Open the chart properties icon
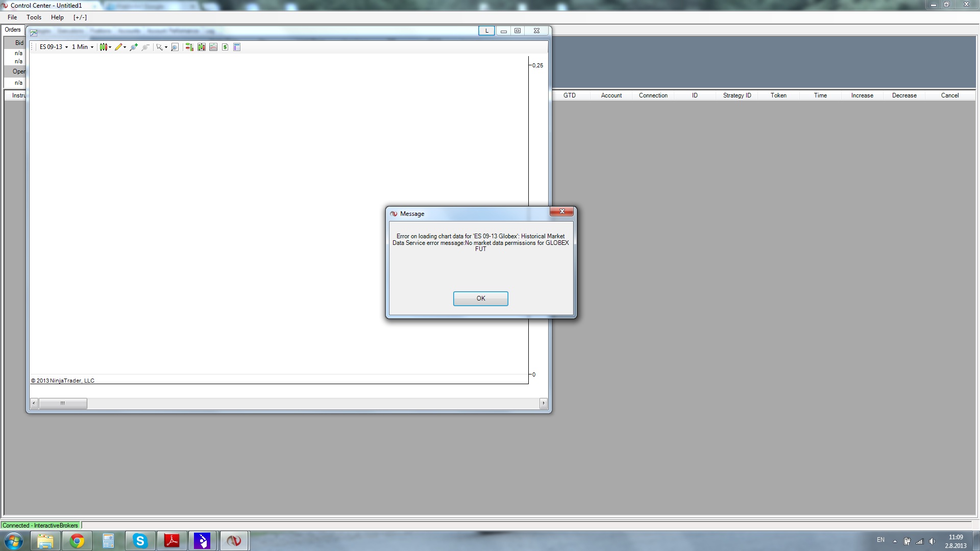Image resolution: width=980 pixels, height=551 pixels. (x=237, y=47)
